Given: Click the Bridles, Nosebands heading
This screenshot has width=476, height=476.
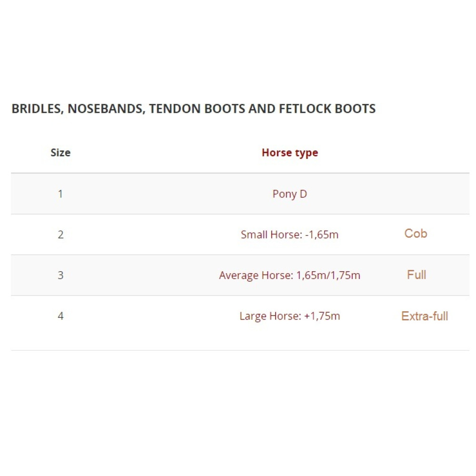Looking at the screenshot, I should (x=193, y=109).
